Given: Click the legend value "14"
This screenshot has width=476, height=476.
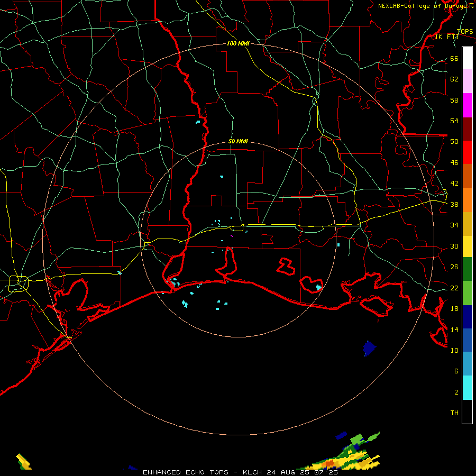Looking at the screenshot, I should coord(454,329).
